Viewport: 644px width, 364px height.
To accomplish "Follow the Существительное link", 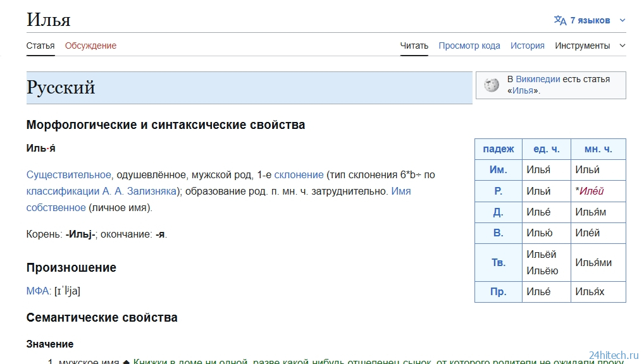I will (x=68, y=174).
